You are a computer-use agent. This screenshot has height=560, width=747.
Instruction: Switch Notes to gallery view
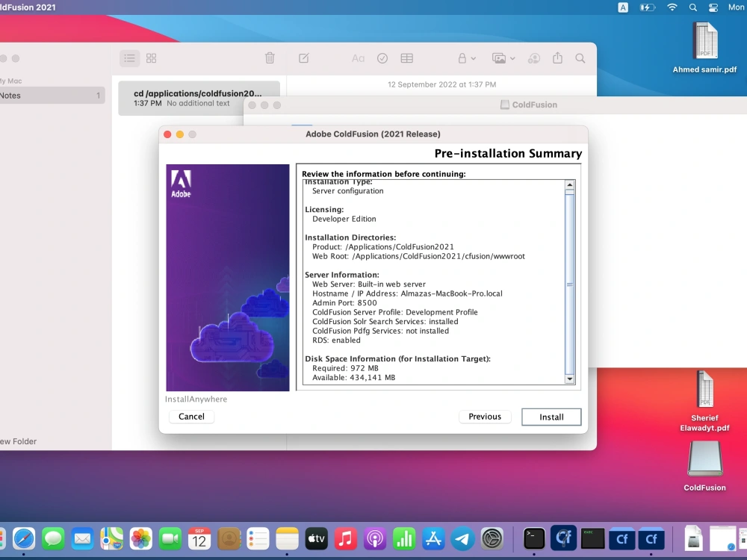click(x=151, y=58)
